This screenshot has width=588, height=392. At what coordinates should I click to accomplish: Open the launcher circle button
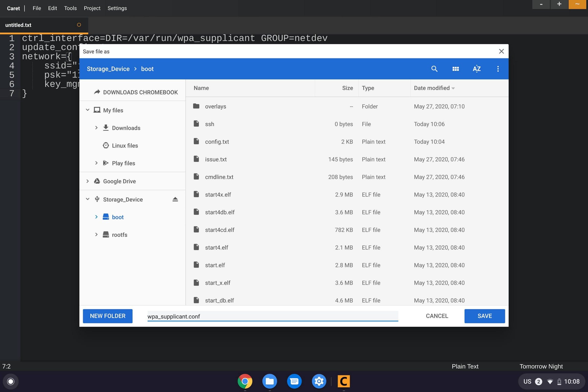(x=11, y=381)
